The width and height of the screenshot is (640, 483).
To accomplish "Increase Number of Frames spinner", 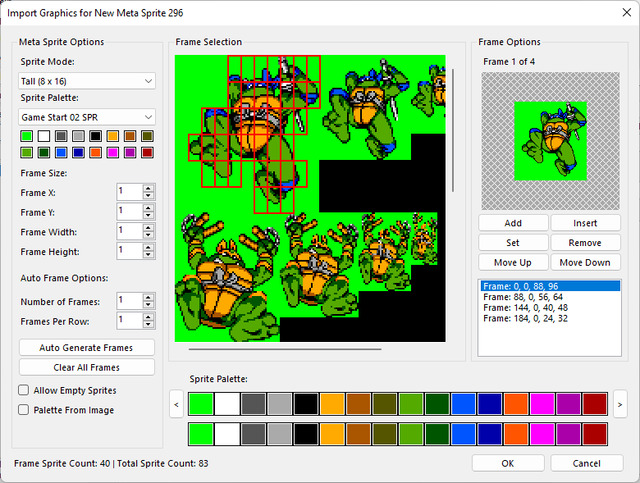I will point(149,298).
